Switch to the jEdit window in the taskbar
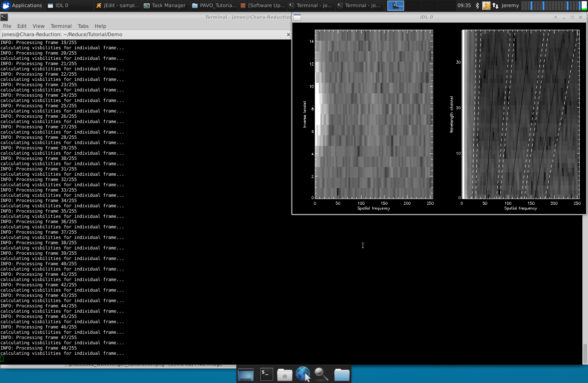This screenshot has height=383, width=588. 117,5
